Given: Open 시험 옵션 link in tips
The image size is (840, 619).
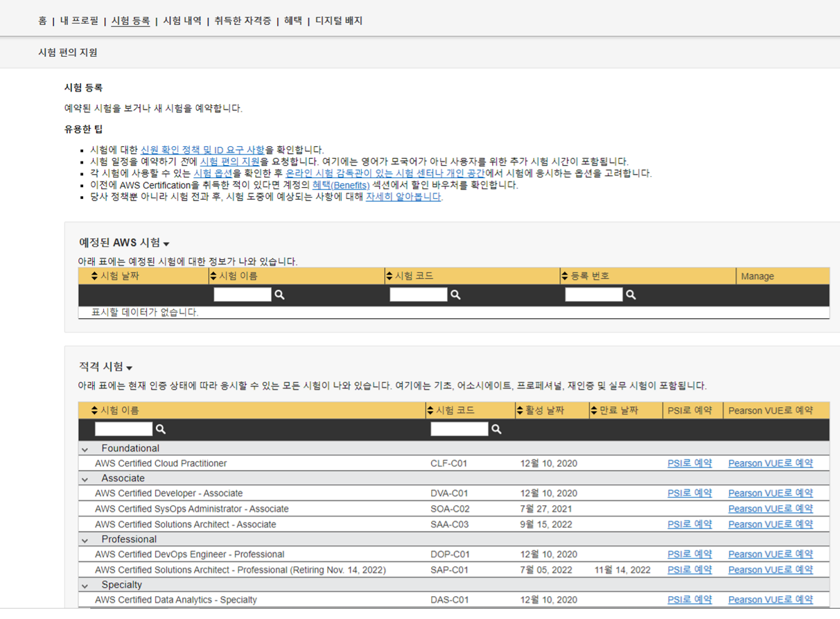Looking at the screenshot, I should point(213,173).
